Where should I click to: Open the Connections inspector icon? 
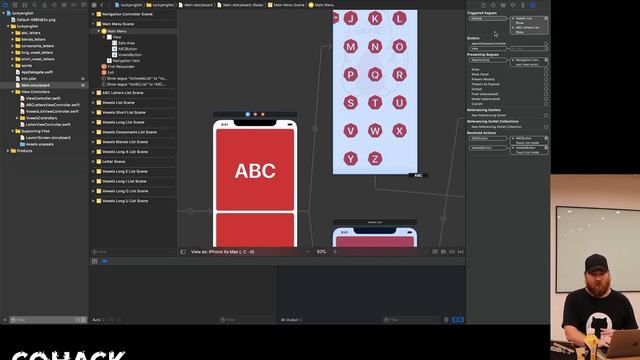(x=533, y=5)
